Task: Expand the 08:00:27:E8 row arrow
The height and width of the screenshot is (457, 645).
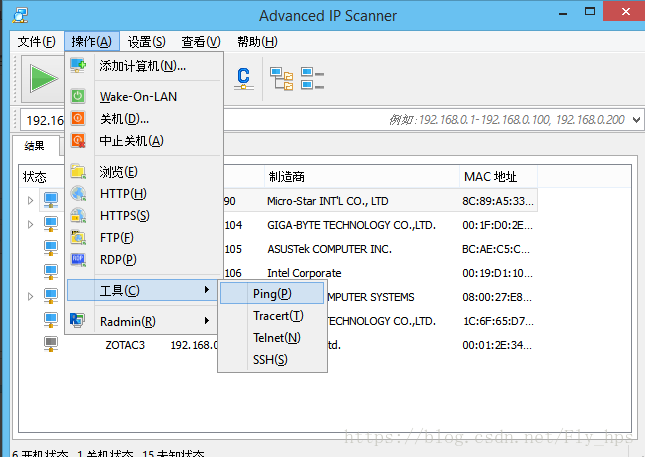Action: 30,296
